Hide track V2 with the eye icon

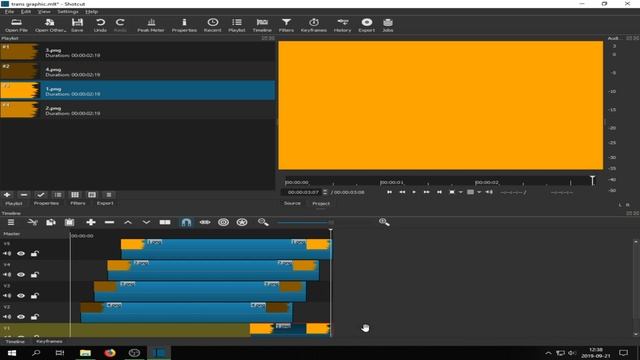(21, 317)
